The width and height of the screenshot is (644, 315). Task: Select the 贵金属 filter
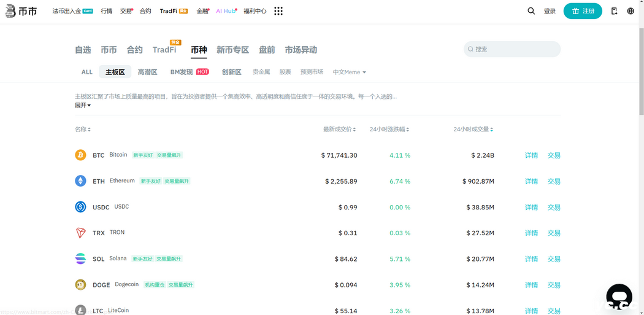click(261, 72)
